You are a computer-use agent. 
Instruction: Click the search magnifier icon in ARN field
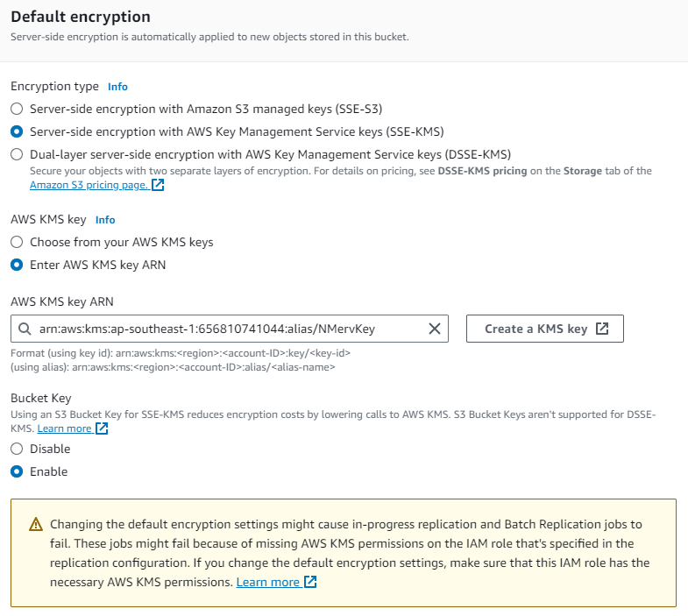(x=25, y=329)
